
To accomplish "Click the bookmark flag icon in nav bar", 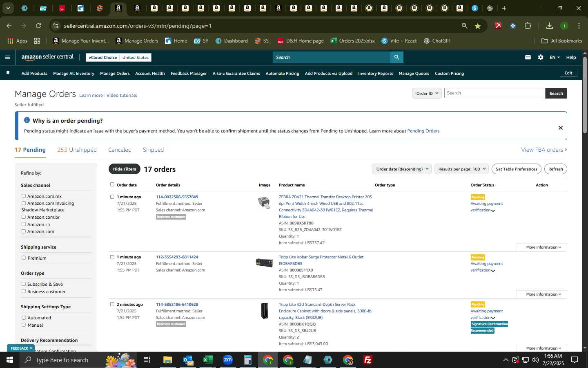I will click(x=8, y=73).
